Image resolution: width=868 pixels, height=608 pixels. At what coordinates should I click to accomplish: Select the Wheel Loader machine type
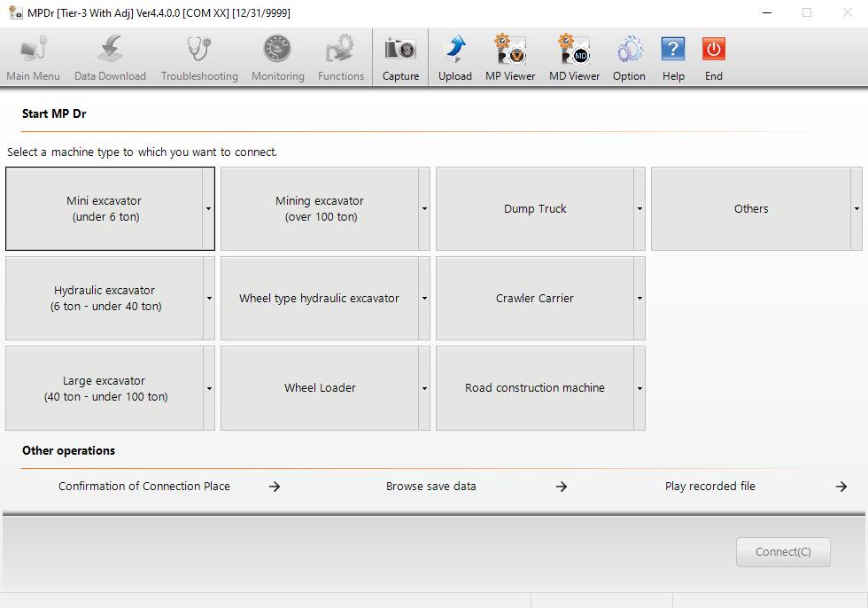(320, 387)
